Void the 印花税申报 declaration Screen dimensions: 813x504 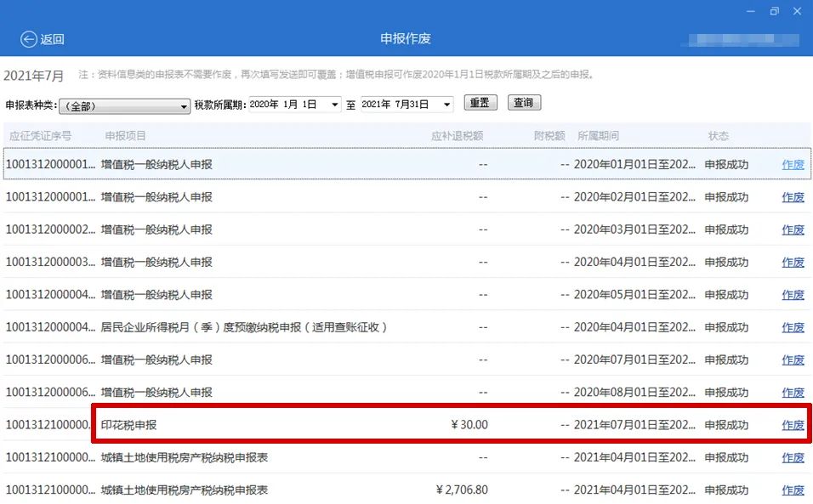793,425
